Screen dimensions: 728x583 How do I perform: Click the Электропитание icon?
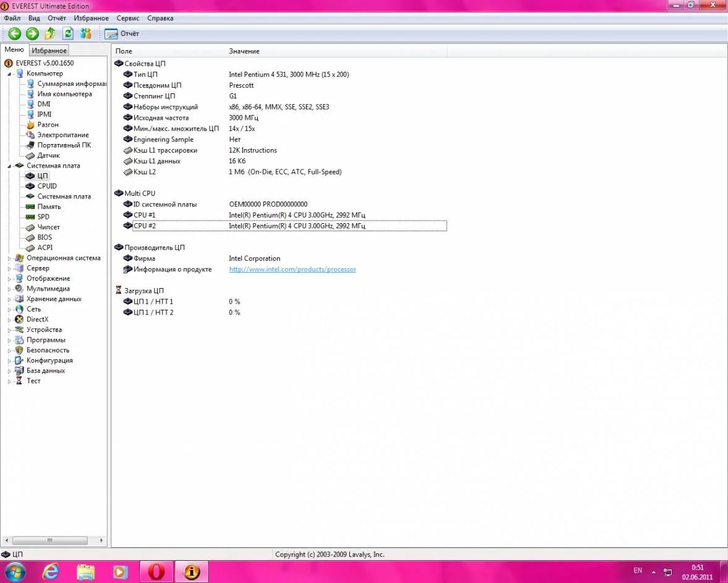pos(30,135)
